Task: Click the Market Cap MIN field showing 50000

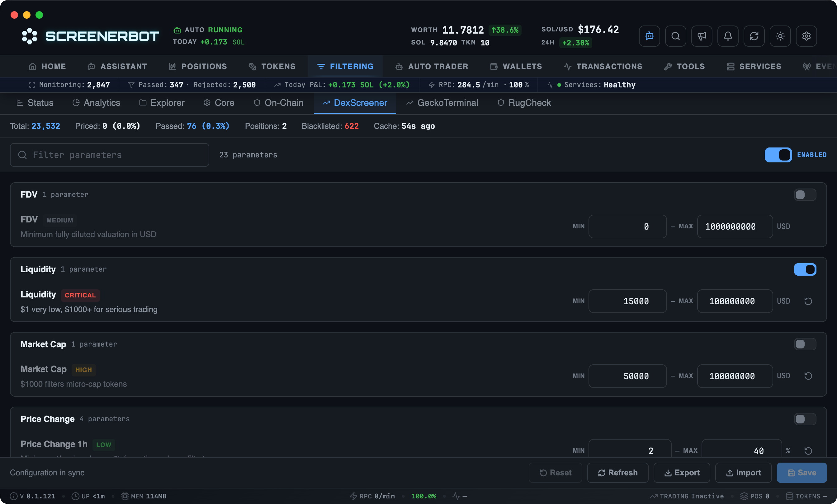Action: pyautogui.click(x=627, y=376)
